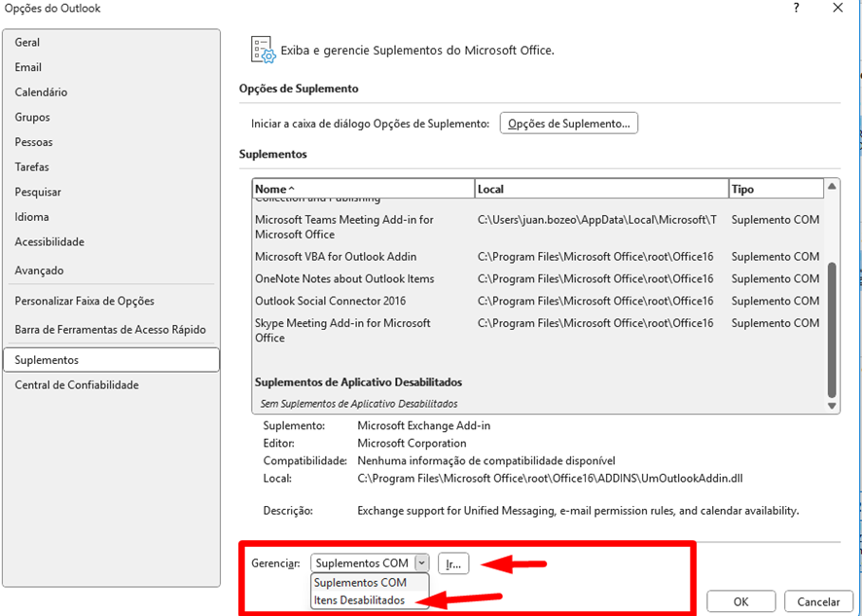Pick Suplementos COM in dropdown list
This screenshot has width=862, height=616.
pos(360,583)
